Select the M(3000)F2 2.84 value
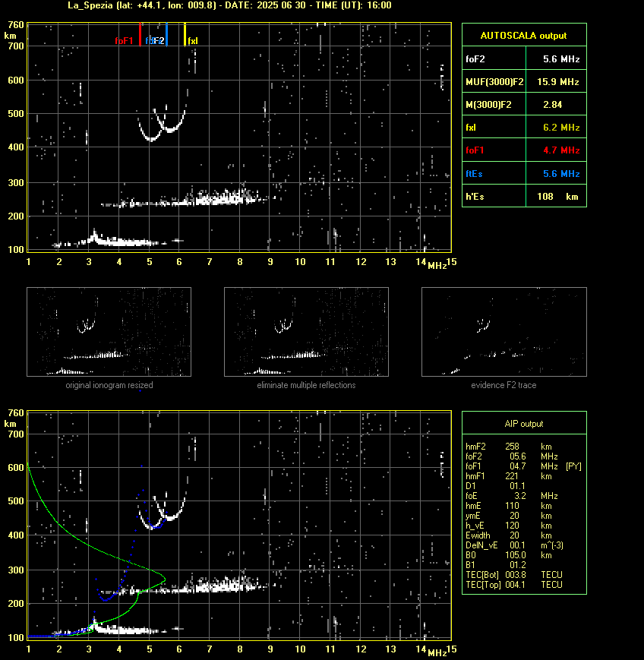The height and width of the screenshot is (660, 644). click(553, 104)
